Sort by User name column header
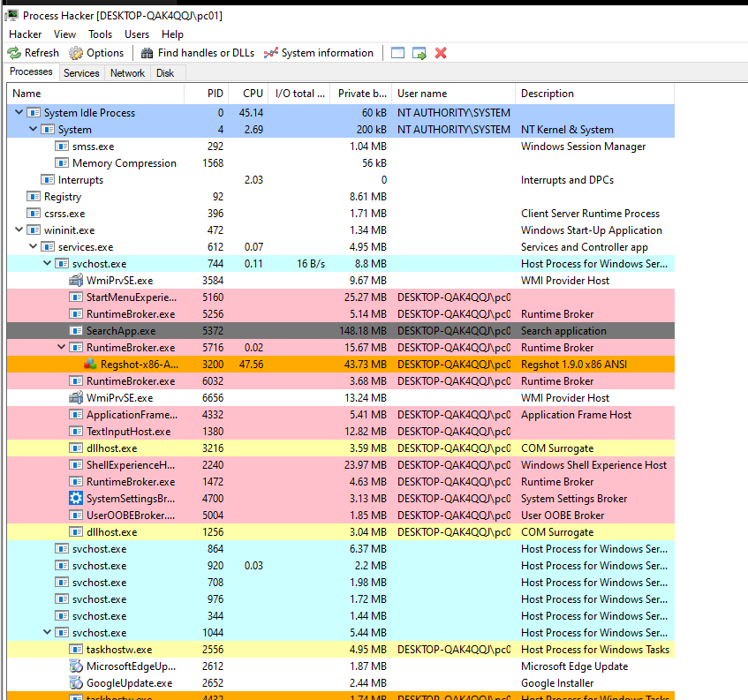 point(453,94)
